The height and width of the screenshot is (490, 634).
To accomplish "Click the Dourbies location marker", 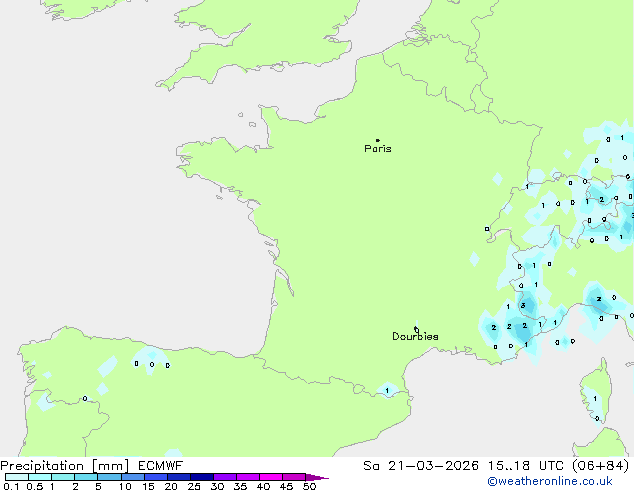I will (x=416, y=328).
